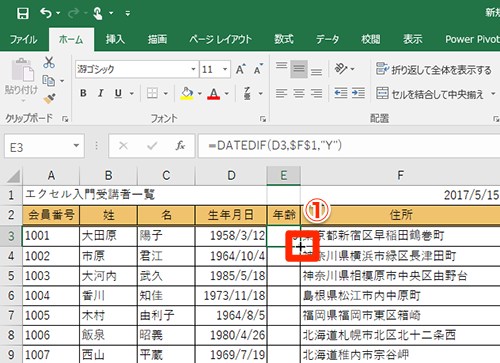
Task: Click the Undo arrow icon
Action: [46, 13]
